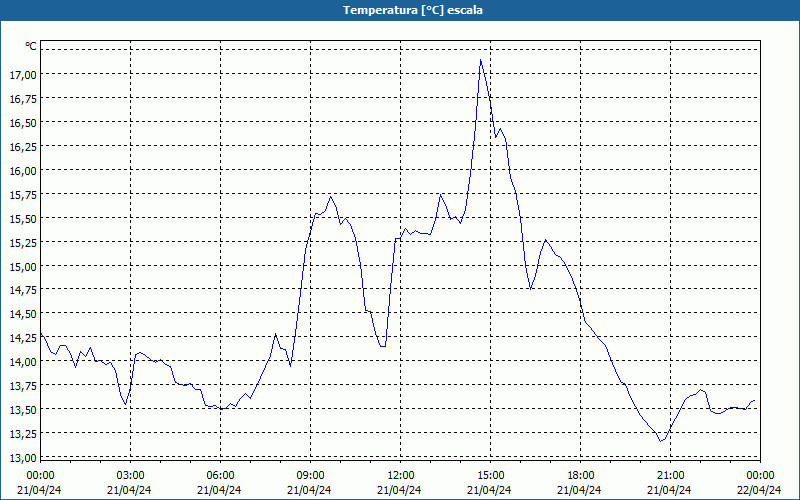This screenshot has width=800, height=500.
Task: Click the 15,75 y-axis label
Action: pos(23,194)
